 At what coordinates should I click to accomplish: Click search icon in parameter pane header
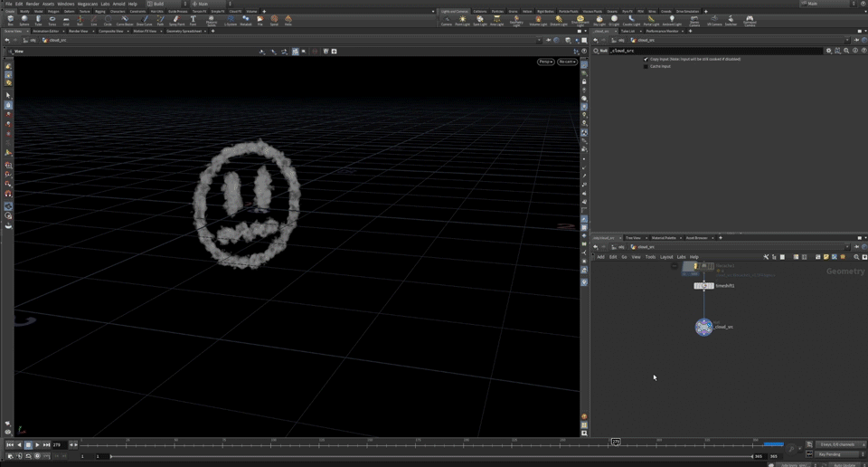(846, 51)
